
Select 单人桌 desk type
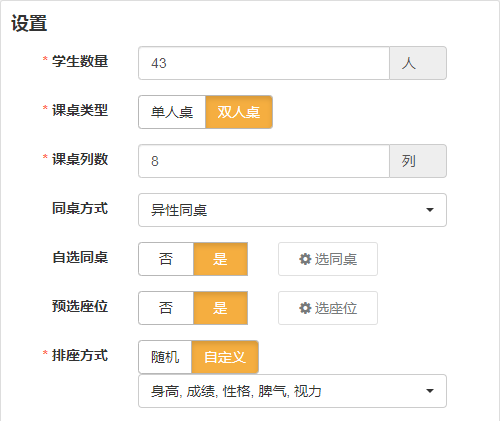(172, 112)
